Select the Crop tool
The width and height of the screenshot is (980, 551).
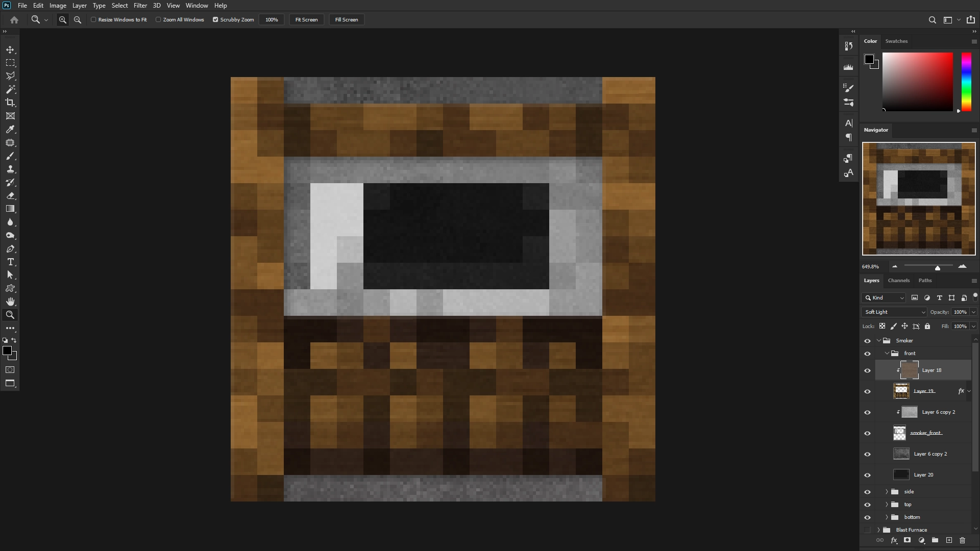coord(10,103)
